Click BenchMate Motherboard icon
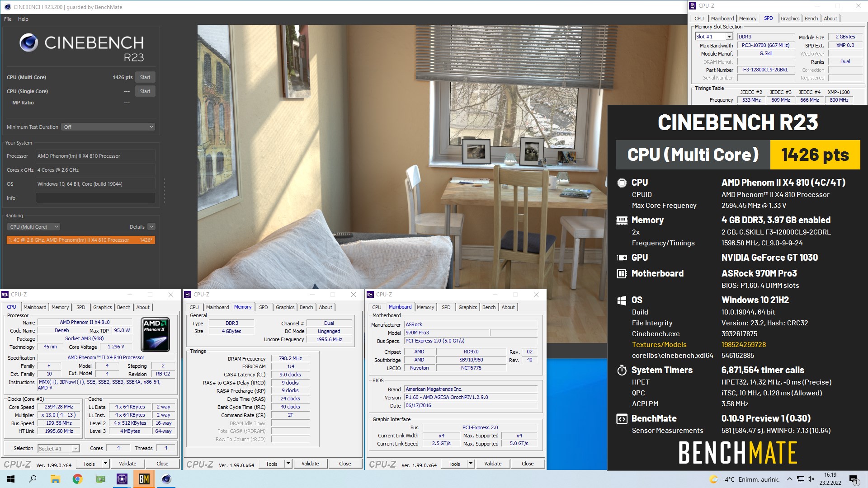This screenshot has width=868, height=488. [622, 273]
